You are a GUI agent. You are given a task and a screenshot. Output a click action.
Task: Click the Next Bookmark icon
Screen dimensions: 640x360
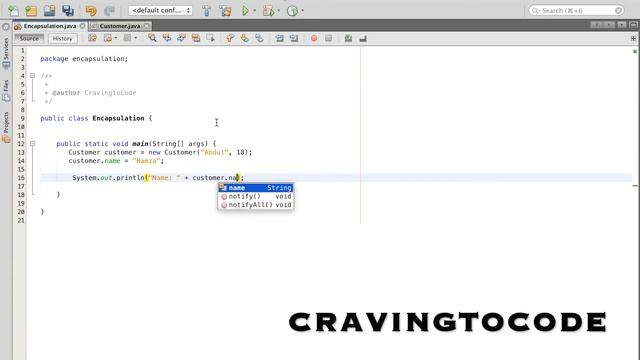coord(244,38)
